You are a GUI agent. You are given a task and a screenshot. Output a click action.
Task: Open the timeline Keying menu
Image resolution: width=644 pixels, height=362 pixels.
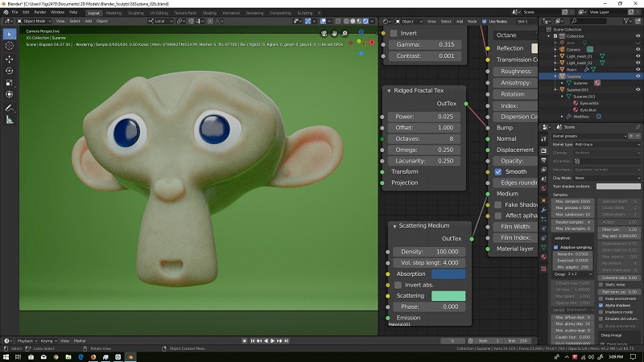48,340
